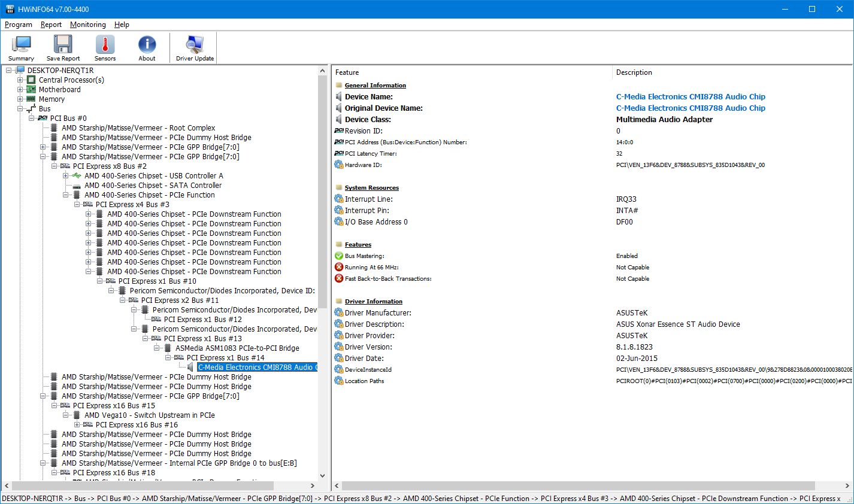Viewport: 854px width, 504px height.
Task: Click driver date value 02-Jun-2015
Action: tap(637, 359)
